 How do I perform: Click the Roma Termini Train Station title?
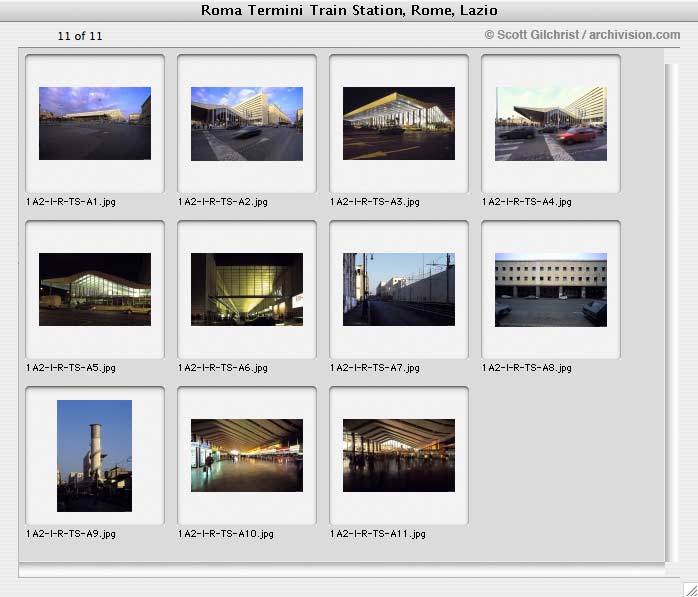pos(349,10)
